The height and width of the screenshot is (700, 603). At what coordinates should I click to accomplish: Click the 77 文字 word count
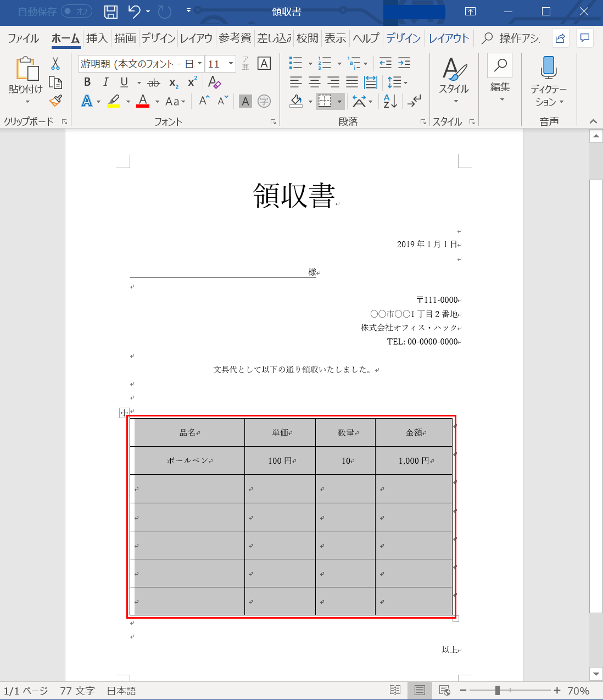click(77, 691)
